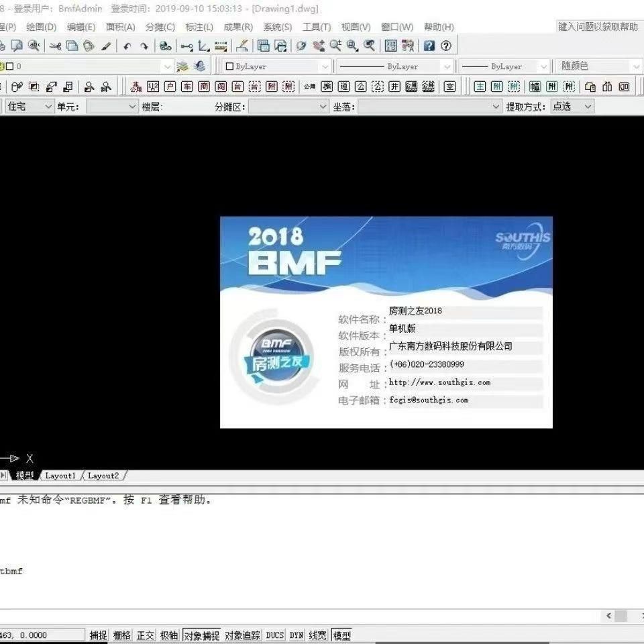Click the round question mark icon
The width and height of the screenshot is (644, 644).
point(446,46)
